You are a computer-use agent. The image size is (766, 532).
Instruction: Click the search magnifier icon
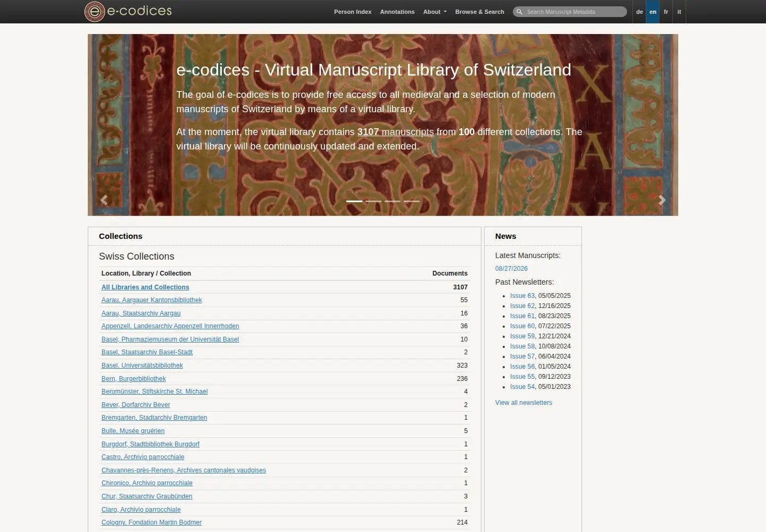point(519,12)
